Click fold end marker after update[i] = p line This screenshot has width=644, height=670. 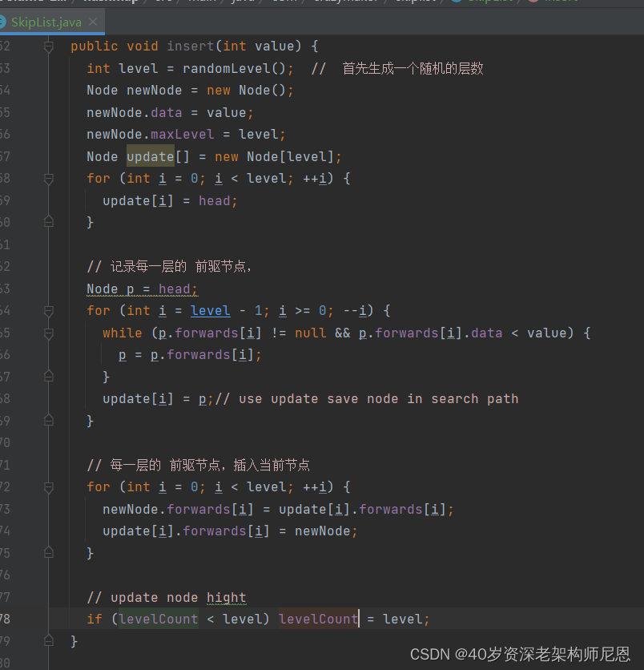49,421
